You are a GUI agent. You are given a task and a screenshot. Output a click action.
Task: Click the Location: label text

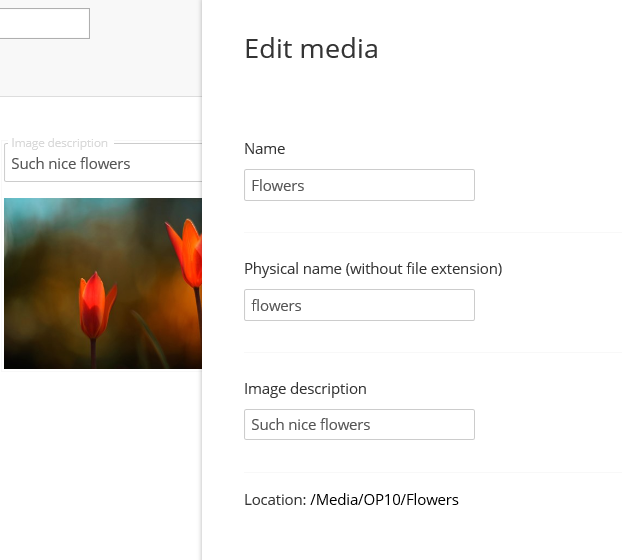tap(275, 499)
